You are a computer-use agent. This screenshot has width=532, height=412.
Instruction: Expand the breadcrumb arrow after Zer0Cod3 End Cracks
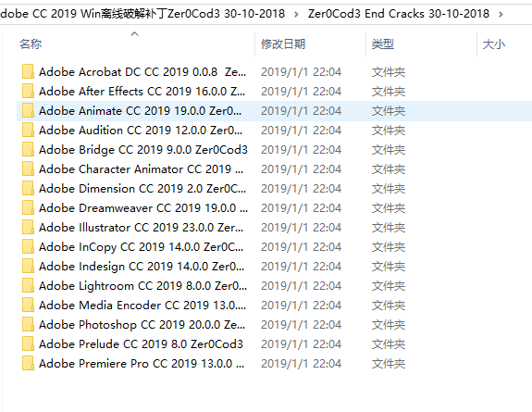pos(501,14)
